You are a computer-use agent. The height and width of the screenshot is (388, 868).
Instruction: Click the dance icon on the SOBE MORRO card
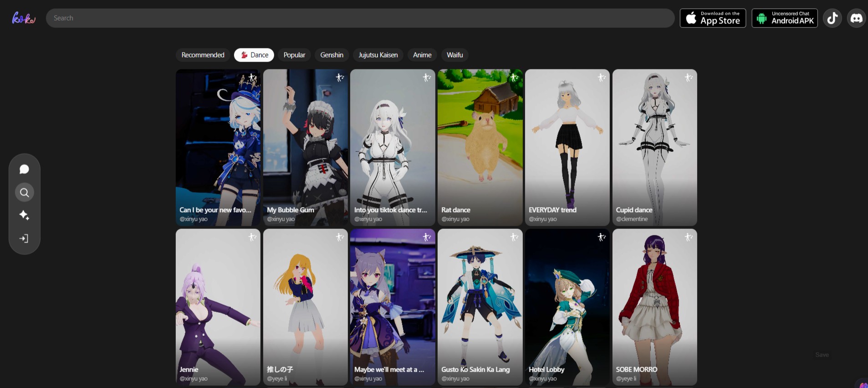(689, 237)
